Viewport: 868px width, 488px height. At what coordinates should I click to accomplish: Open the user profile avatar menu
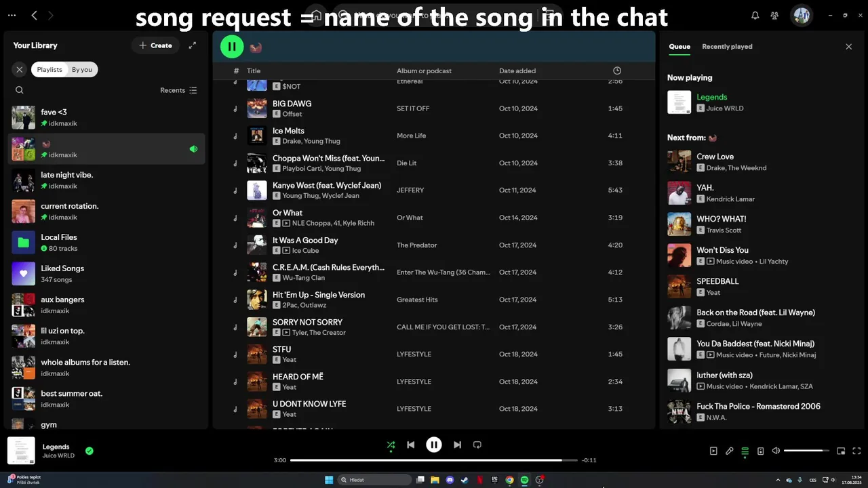point(802,15)
